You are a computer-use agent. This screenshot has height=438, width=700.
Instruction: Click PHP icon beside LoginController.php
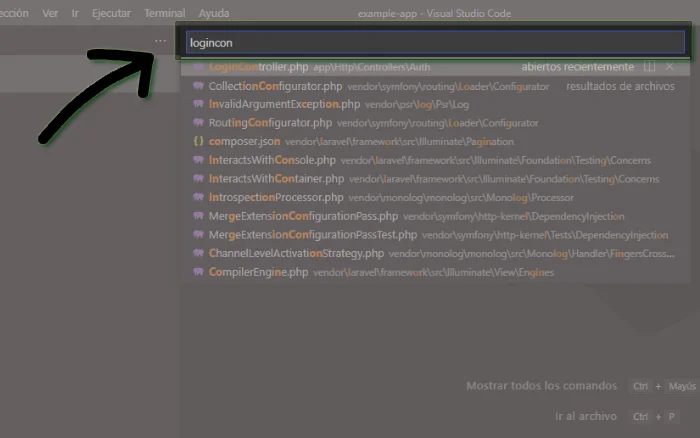click(198, 67)
